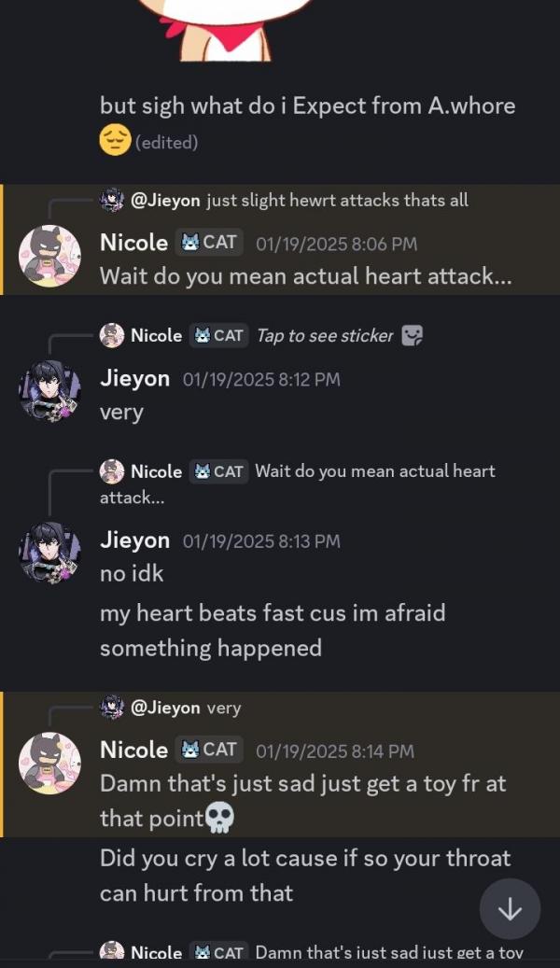
Task: Open Jieyon's avatar on 8:13 PM message
Action: click(49, 553)
